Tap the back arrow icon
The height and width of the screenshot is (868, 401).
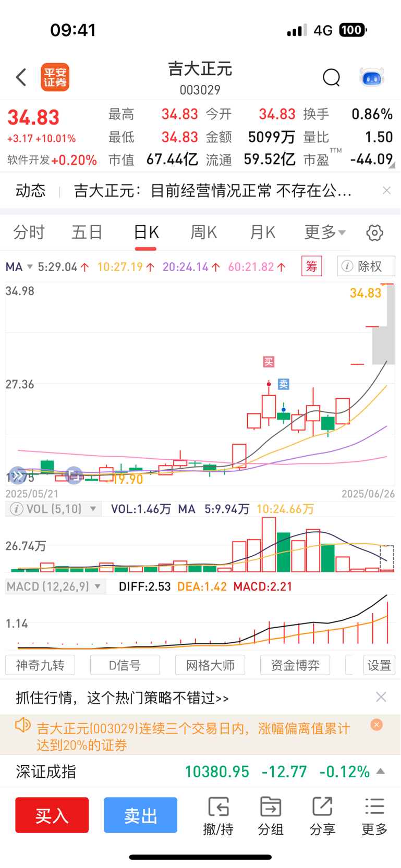21,77
